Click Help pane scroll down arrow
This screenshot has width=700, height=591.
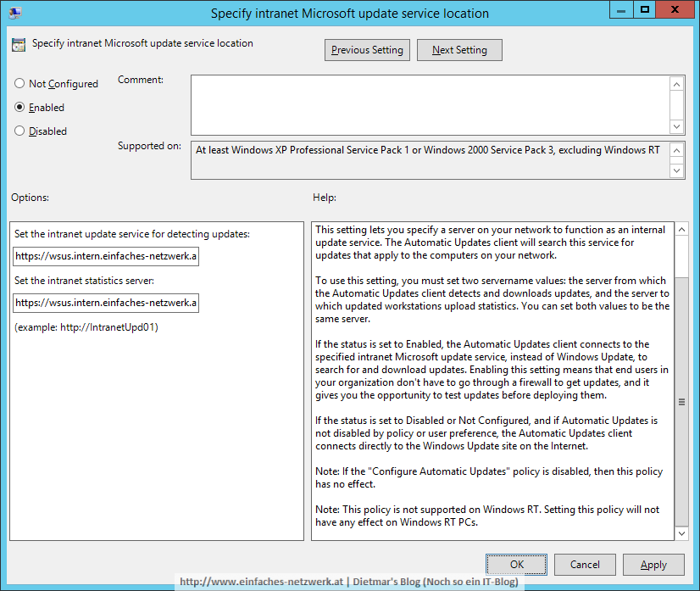(x=681, y=533)
